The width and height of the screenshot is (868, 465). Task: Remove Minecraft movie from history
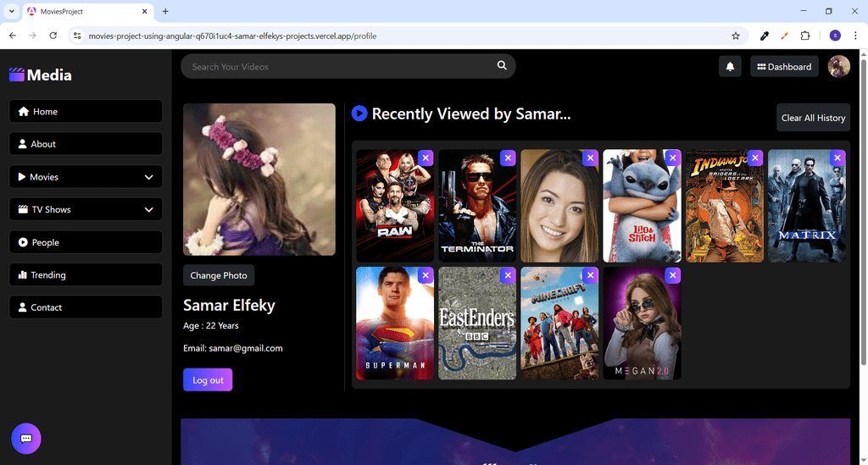coord(590,274)
